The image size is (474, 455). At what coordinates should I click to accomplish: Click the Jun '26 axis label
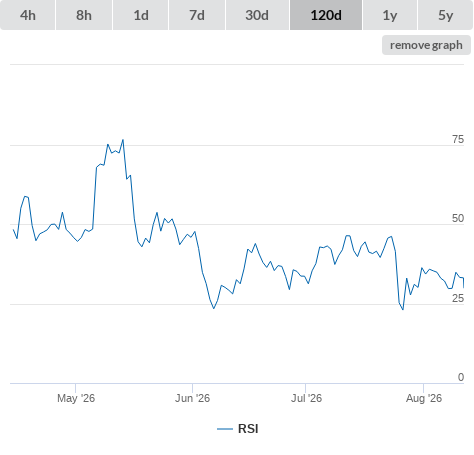coord(193,398)
